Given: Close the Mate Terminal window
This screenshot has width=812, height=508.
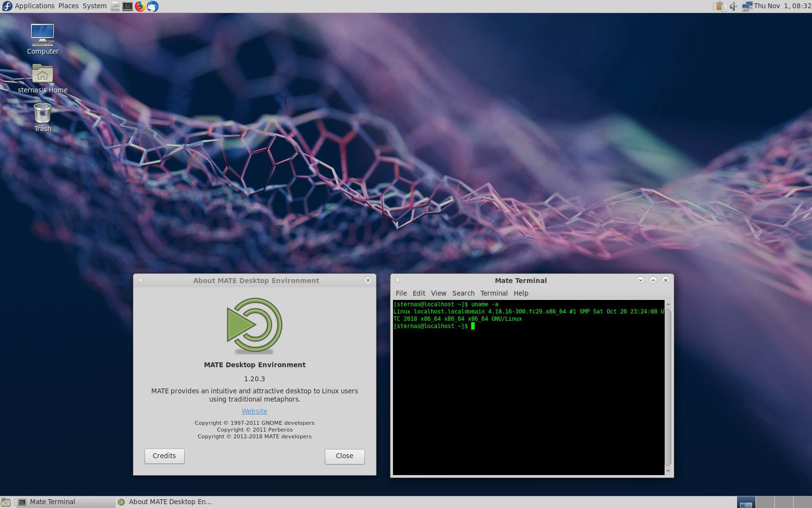Looking at the screenshot, I should (666, 280).
